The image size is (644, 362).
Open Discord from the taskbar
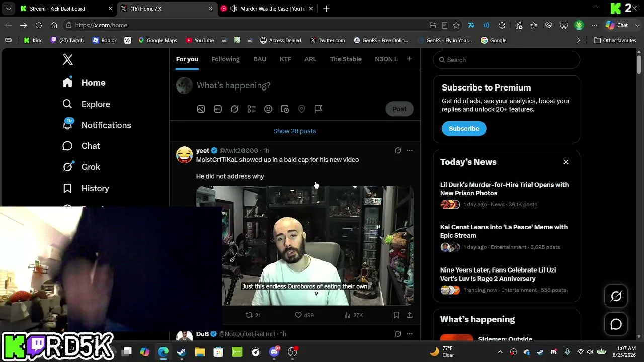click(274, 352)
